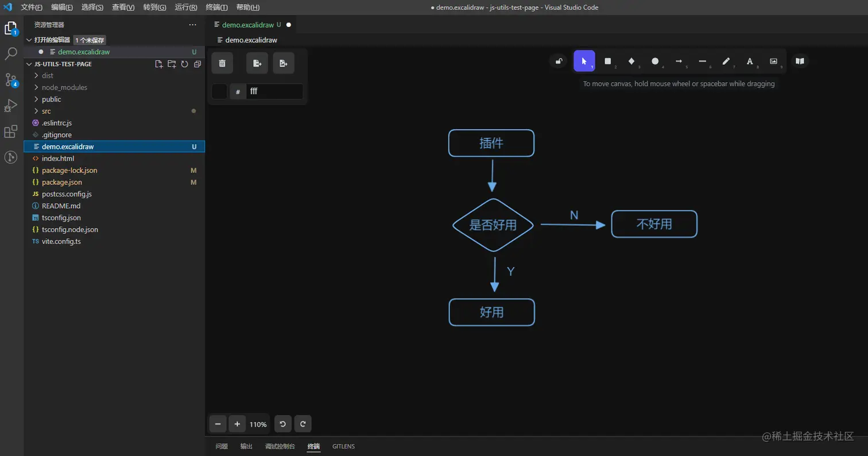868x456 pixels.
Task: Select the text tool
Action: (750, 61)
